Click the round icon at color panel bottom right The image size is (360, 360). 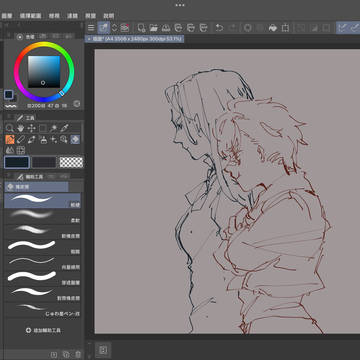77,104
